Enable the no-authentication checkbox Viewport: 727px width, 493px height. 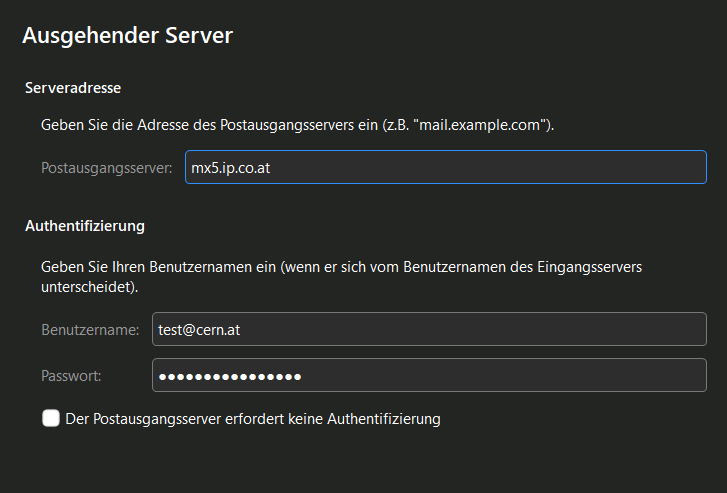tap(51, 418)
